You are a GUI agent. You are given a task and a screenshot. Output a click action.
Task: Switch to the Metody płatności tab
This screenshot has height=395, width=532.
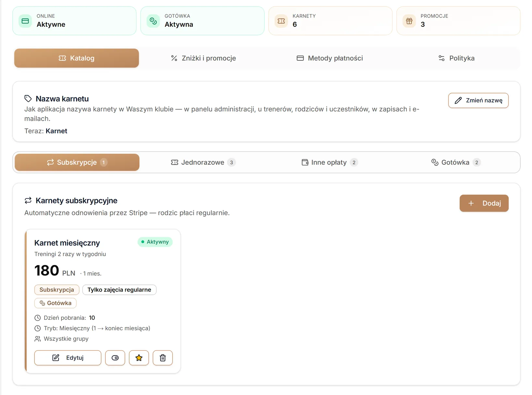pyautogui.click(x=330, y=58)
